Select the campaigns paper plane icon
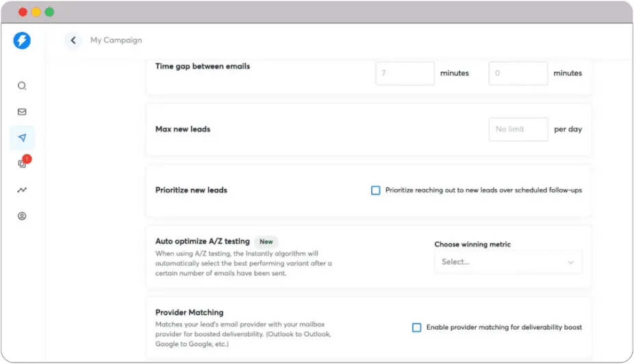634x364 pixels. tap(22, 138)
